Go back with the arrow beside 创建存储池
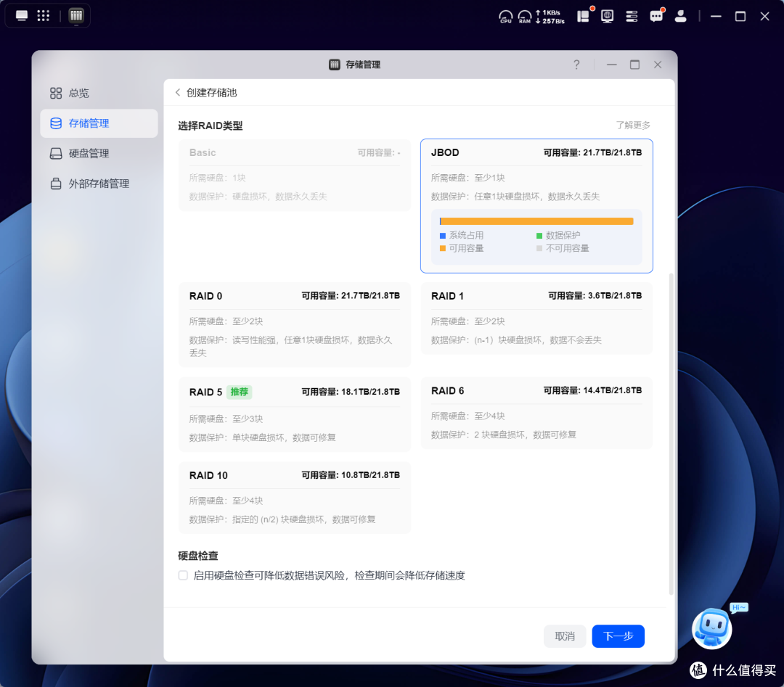The image size is (784, 687). 178,92
